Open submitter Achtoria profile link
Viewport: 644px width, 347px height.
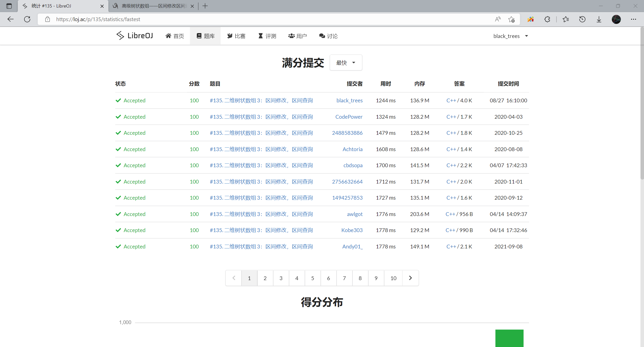[352, 149]
